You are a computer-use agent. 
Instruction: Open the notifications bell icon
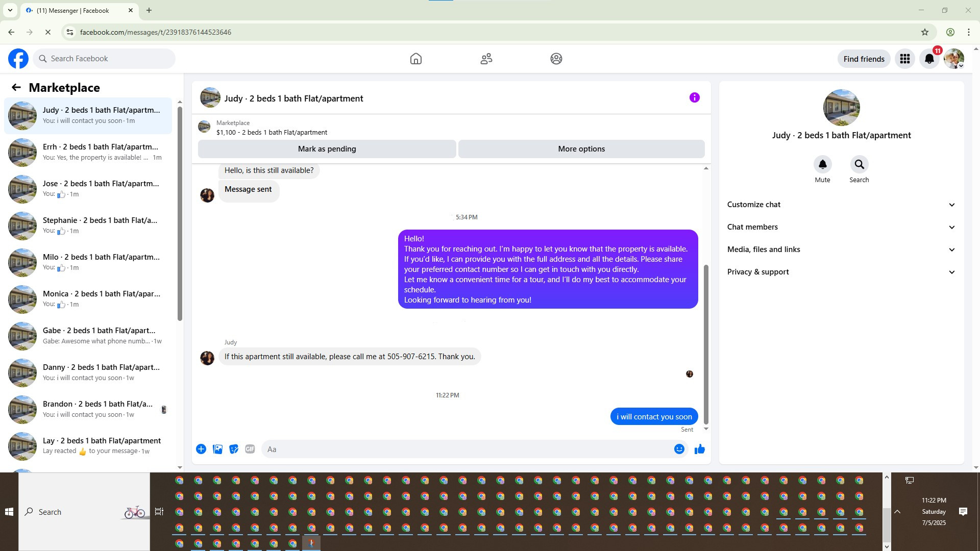tap(929, 59)
